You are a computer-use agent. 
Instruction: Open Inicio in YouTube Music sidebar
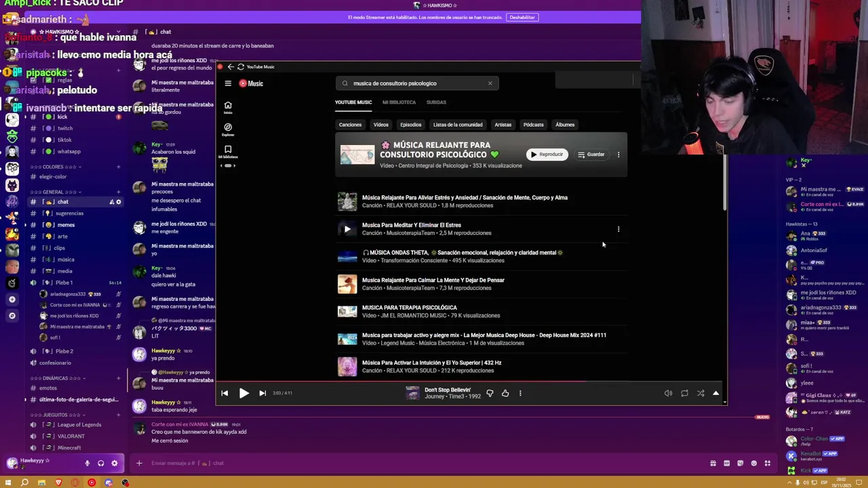(228, 107)
